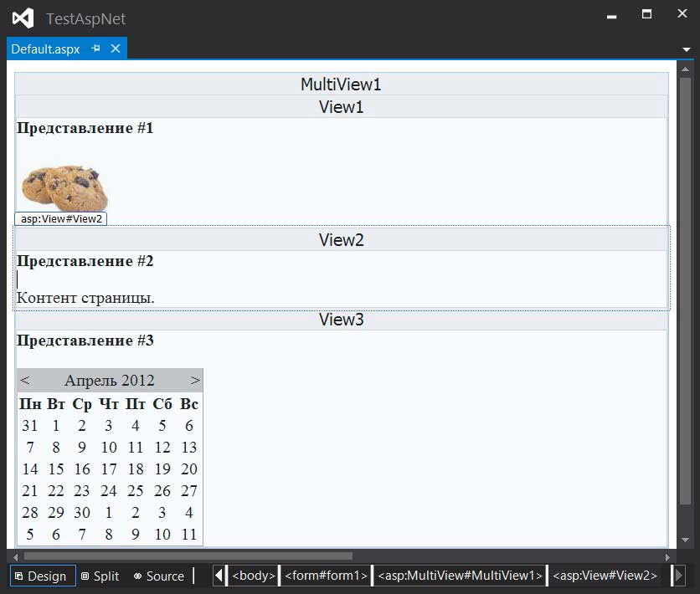Select day 30 in the calendar

82,513
